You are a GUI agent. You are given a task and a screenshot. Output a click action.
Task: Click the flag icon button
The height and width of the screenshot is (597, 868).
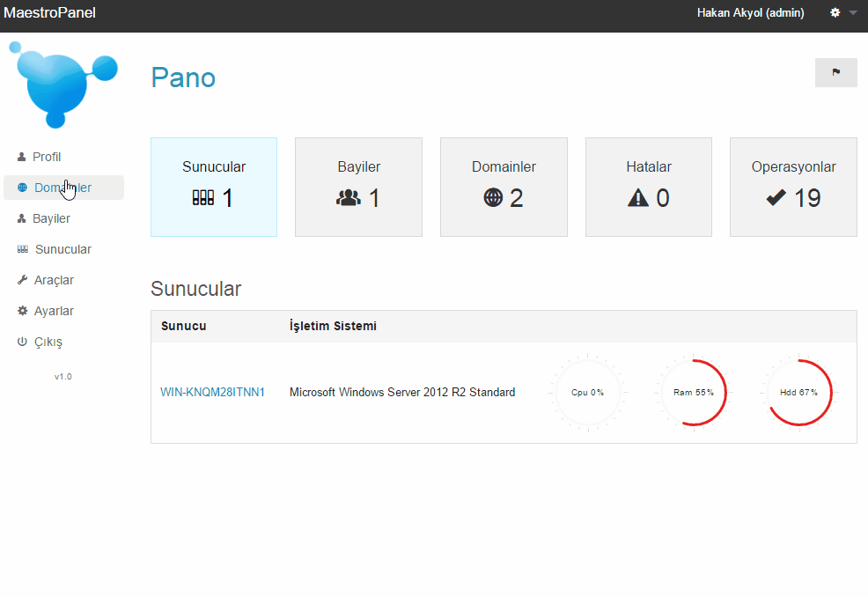pyautogui.click(x=836, y=72)
